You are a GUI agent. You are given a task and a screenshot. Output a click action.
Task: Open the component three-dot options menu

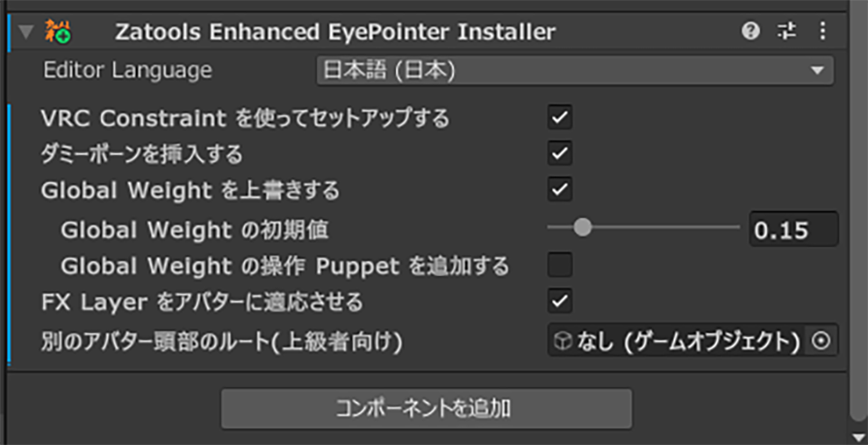pyautogui.click(x=822, y=32)
